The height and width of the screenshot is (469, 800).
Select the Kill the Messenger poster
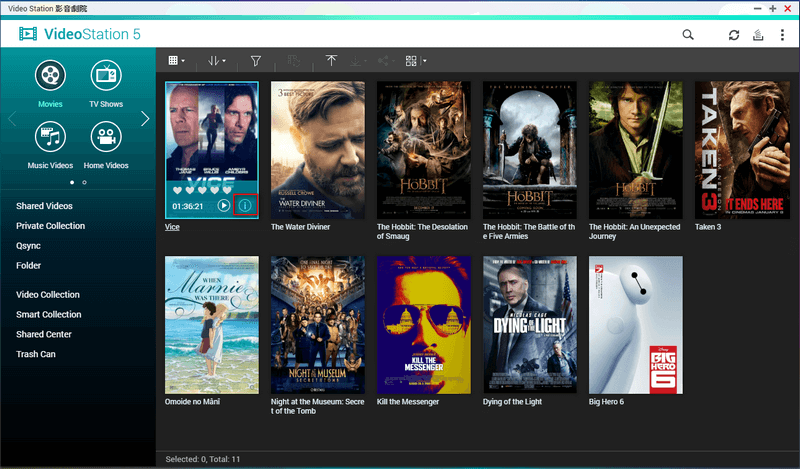pyautogui.click(x=424, y=325)
